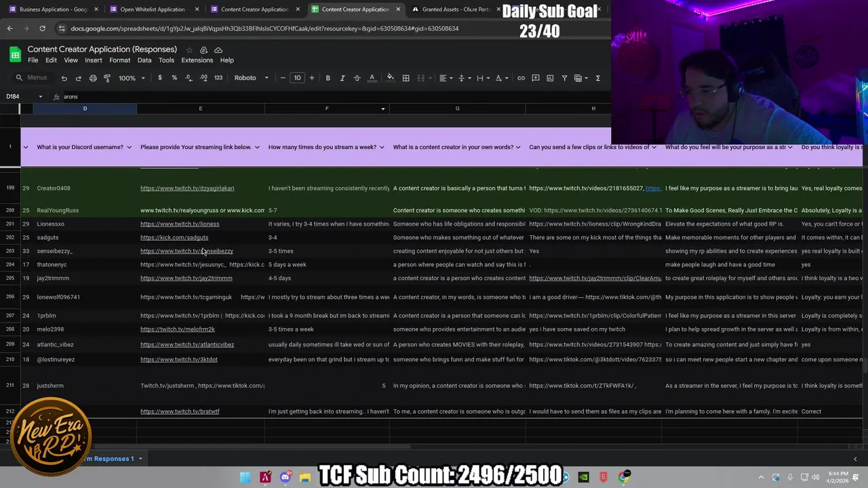Open the name box D184 dropdown

pos(41,97)
